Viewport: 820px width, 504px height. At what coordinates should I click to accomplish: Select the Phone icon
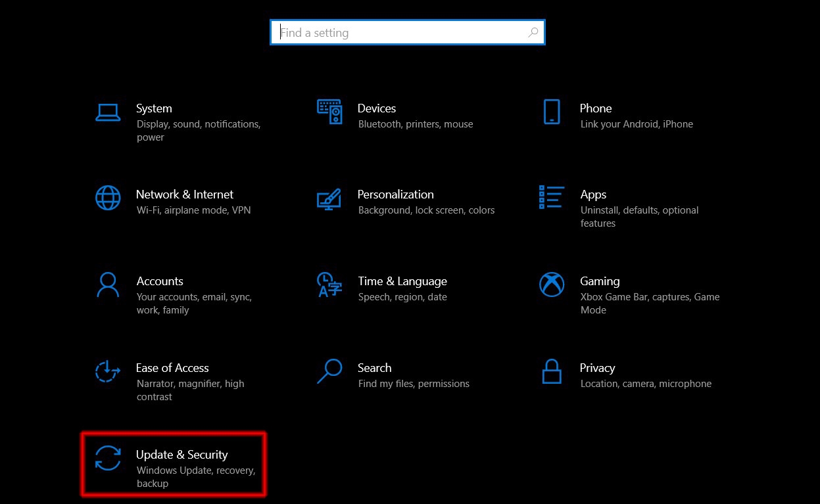[x=552, y=112]
